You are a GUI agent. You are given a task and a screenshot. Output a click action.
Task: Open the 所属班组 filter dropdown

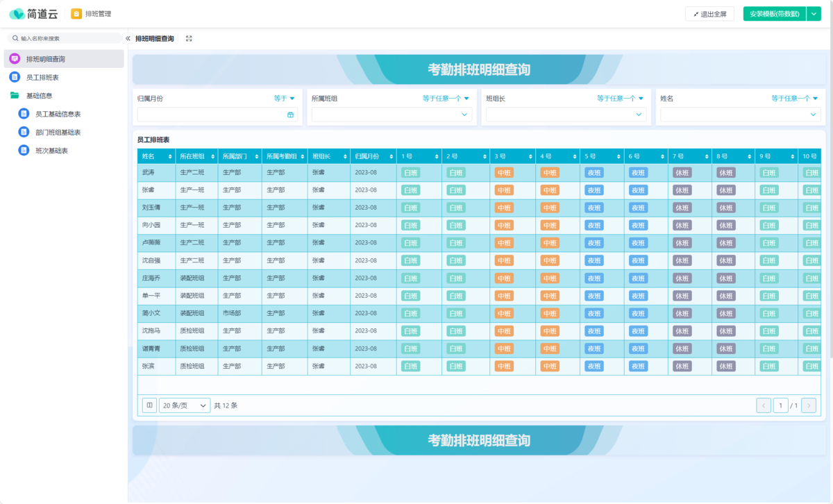392,114
